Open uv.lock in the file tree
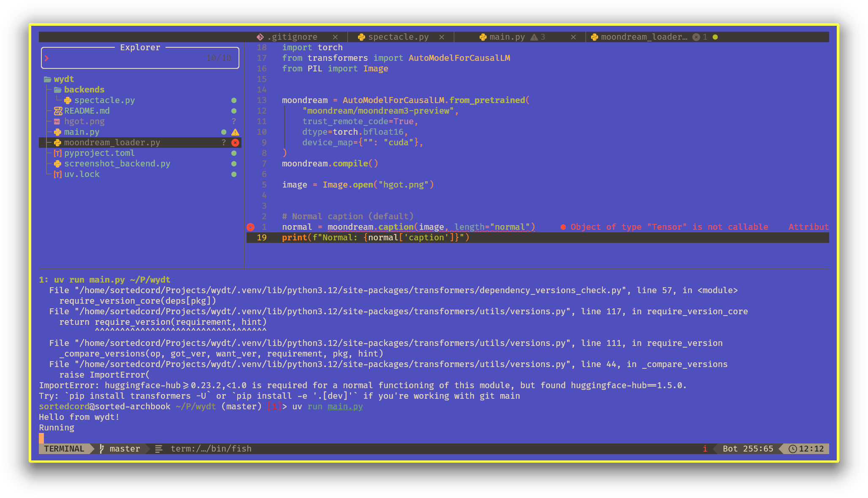Viewport: 868px width, 498px height. coord(81,174)
